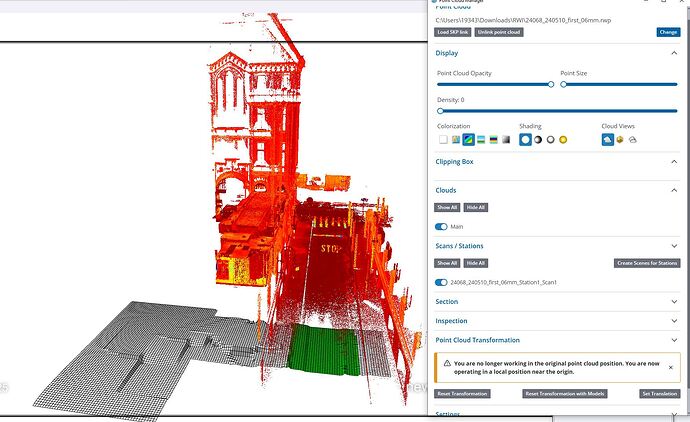Screen dimensions: 690x422
Task: Click Reset Transformation with Models button
Action: (x=565, y=394)
